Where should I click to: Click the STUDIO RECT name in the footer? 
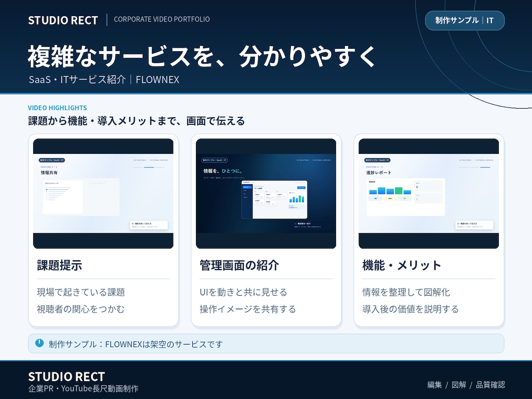click(x=66, y=377)
